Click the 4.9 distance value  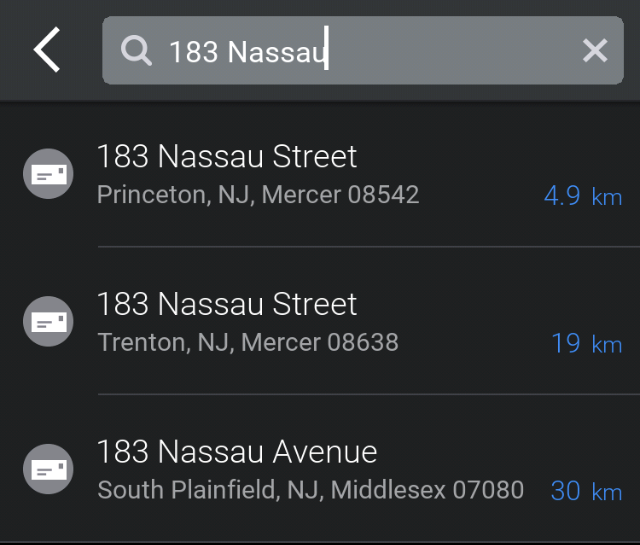pyautogui.click(x=562, y=195)
